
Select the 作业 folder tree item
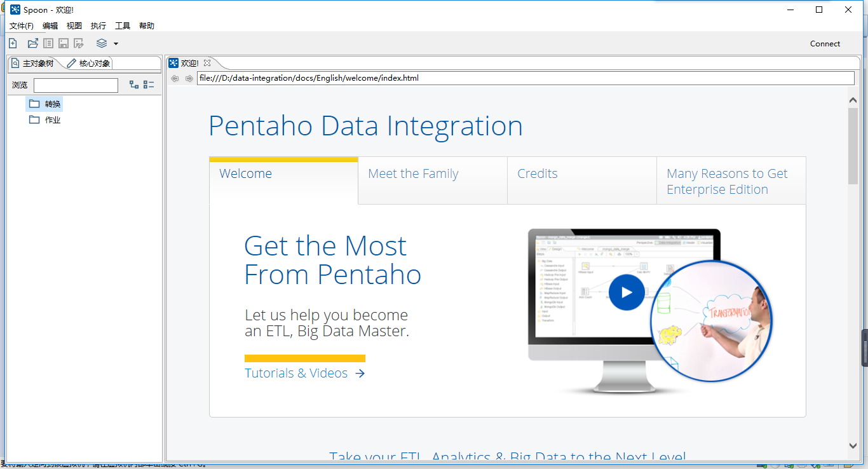(44, 119)
